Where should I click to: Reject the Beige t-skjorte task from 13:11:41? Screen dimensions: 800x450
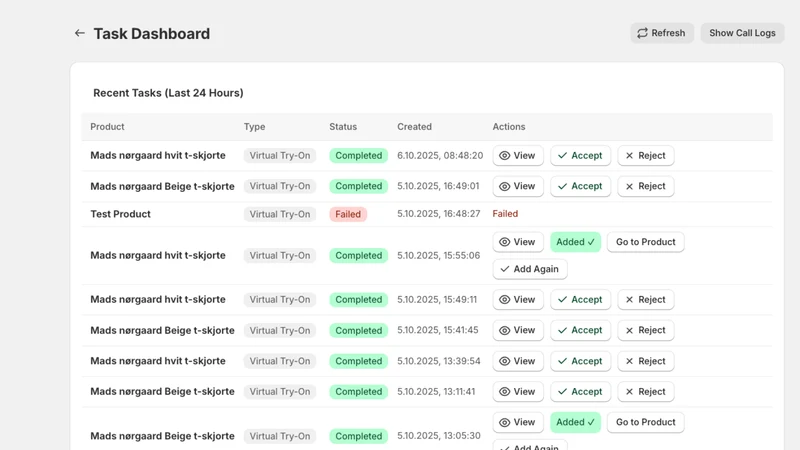[645, 391]
